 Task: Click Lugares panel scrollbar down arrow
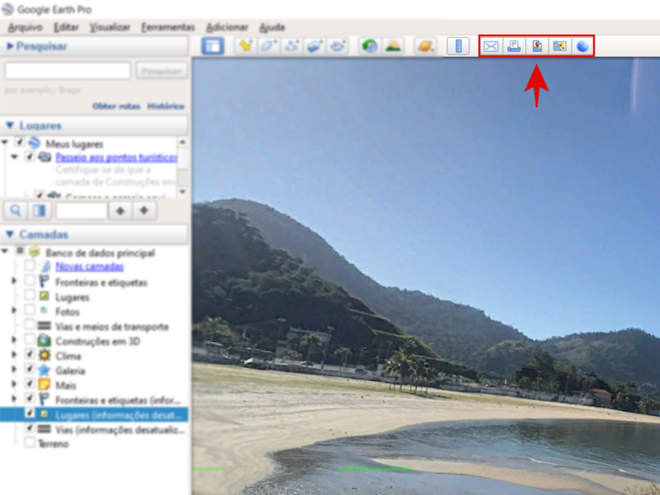pos(183,192)
